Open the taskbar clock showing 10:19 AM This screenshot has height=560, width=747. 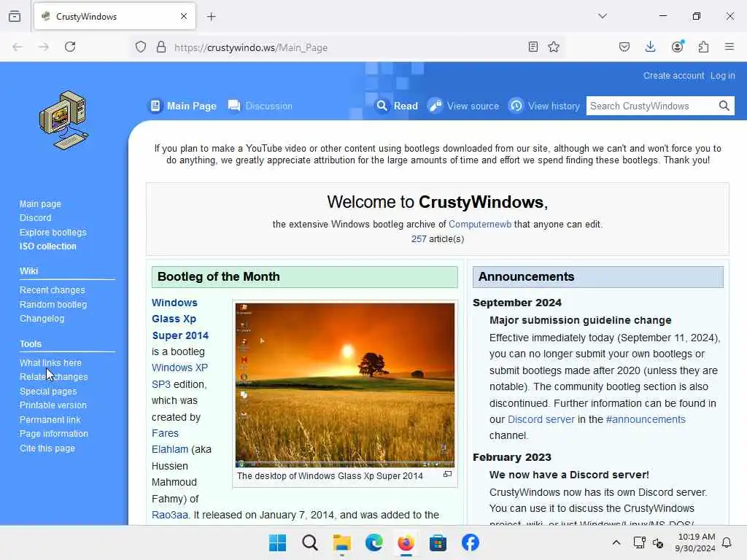point(695,542)
